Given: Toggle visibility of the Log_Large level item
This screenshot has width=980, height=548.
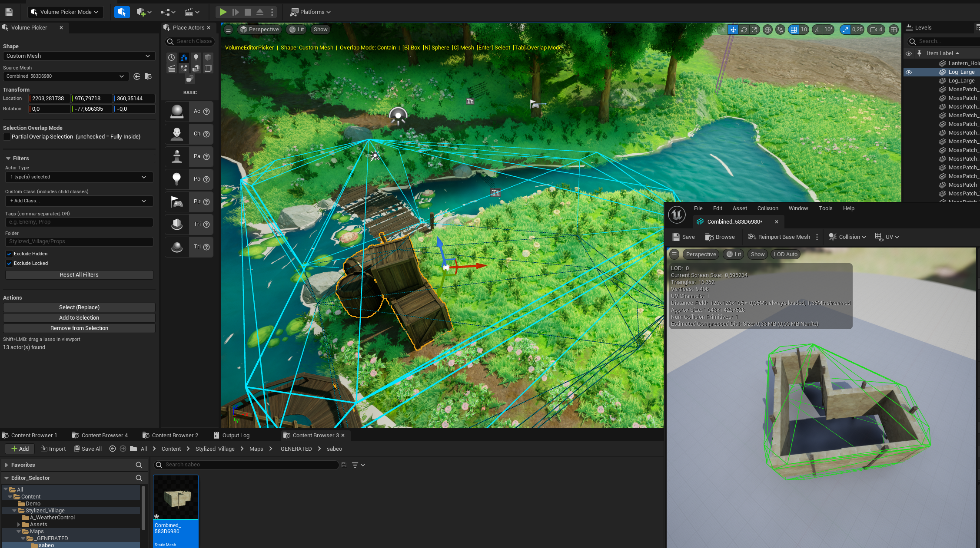Looking at the screenshot, I should [x=909, y=72].
